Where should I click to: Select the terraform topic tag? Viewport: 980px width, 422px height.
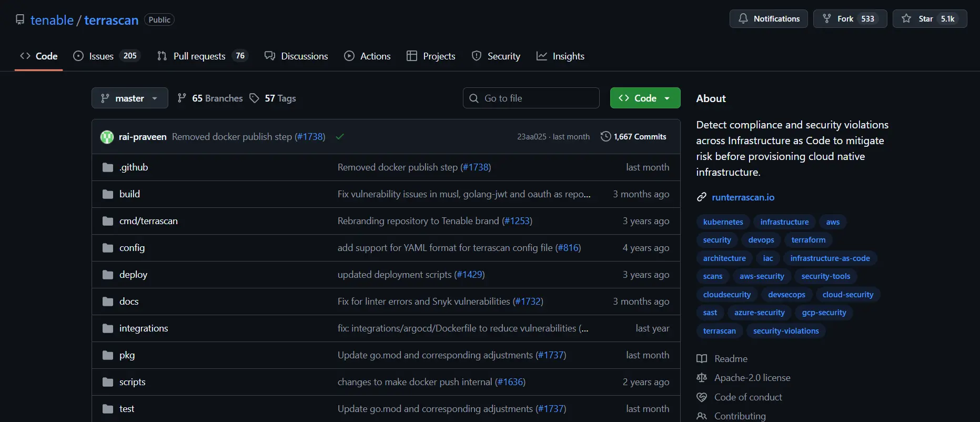pos(809,240)
